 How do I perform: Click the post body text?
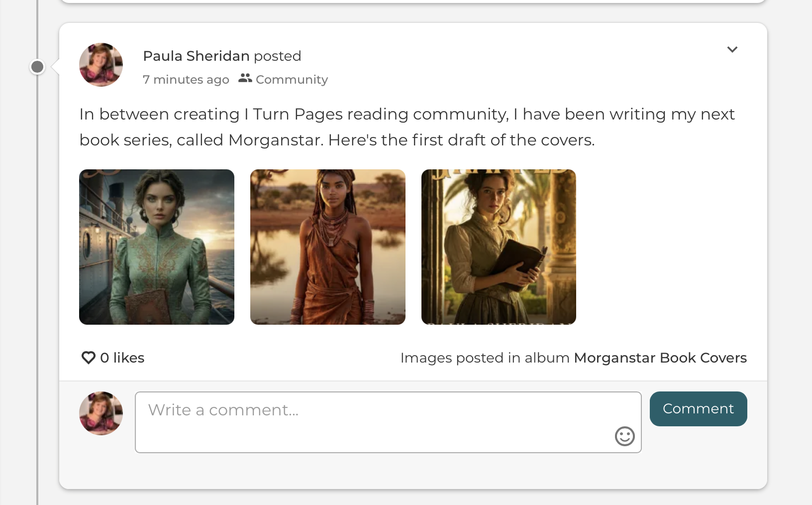pos(407,127)
